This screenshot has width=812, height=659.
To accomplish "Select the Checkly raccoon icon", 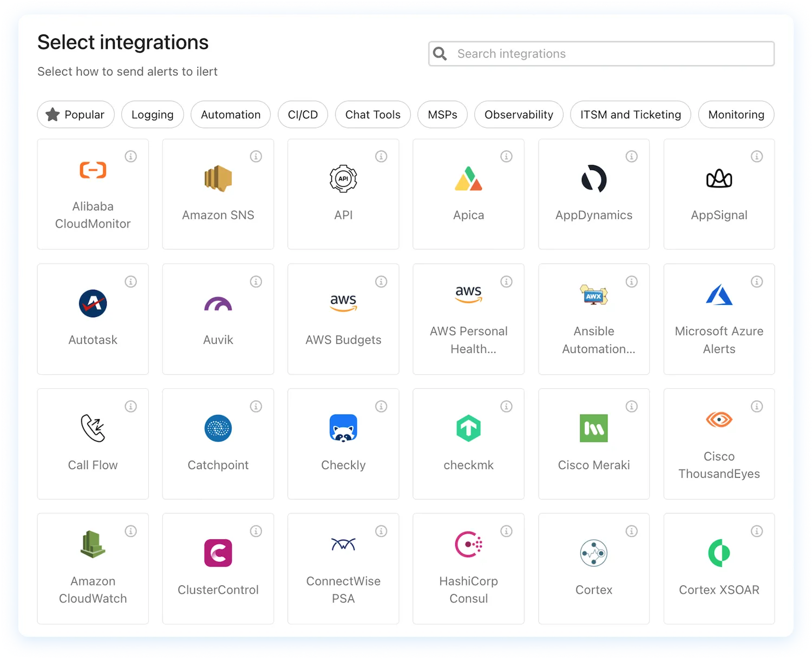I will coord(343,428).
